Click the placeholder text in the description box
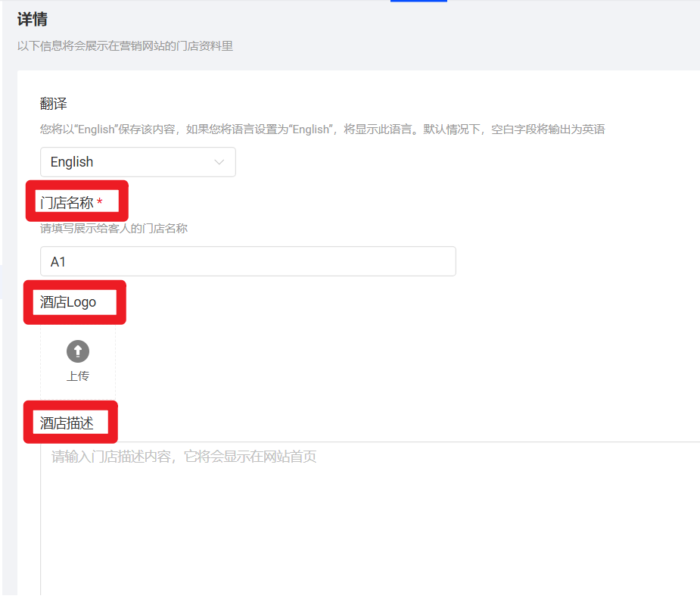The height and width of the screenshot is (602, 700). [184, 457]
